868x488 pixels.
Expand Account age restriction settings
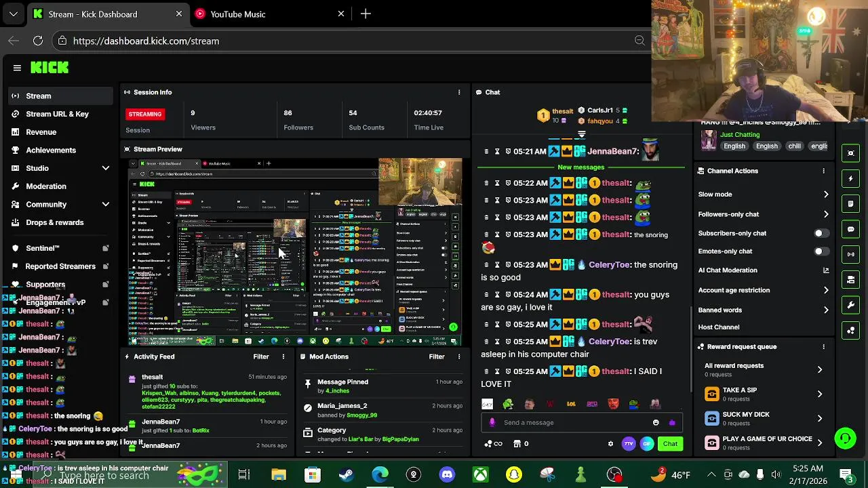coord(826,290)
